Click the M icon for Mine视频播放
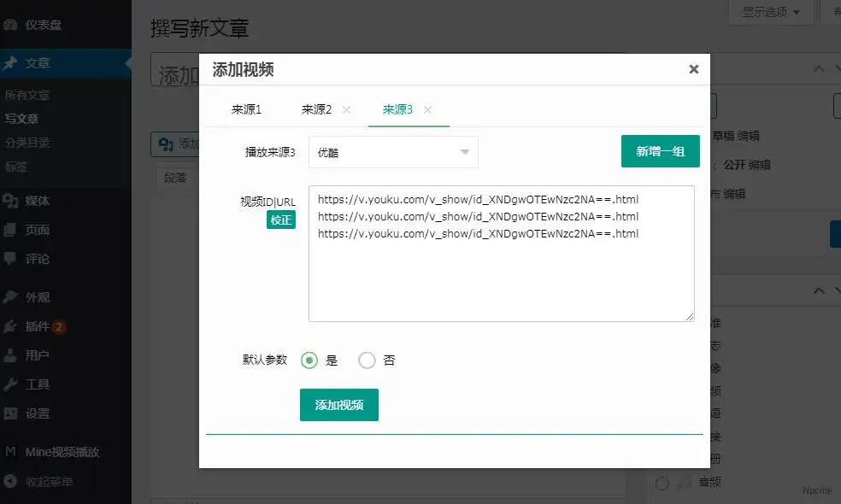Image resolution: width=841 pixels, height=504 pixels. [x=12, y=452]
